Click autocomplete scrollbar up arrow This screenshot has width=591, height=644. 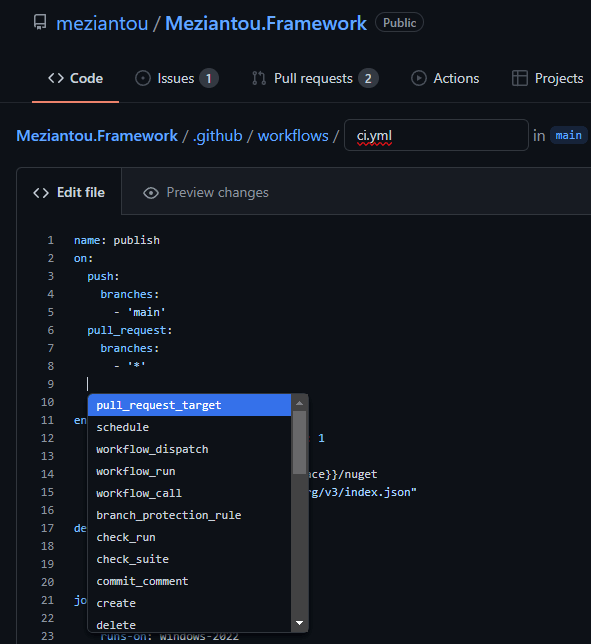(x=299, y=403)
